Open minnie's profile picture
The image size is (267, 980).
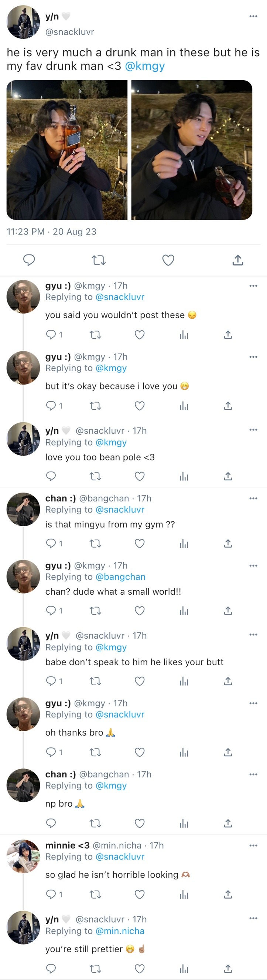(23, 856)
